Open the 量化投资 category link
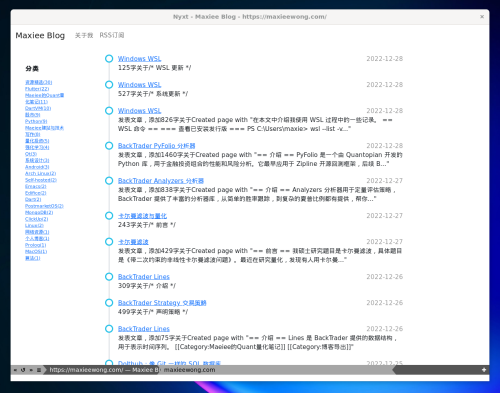The image size is (500, 393). (x=37, y=141)
